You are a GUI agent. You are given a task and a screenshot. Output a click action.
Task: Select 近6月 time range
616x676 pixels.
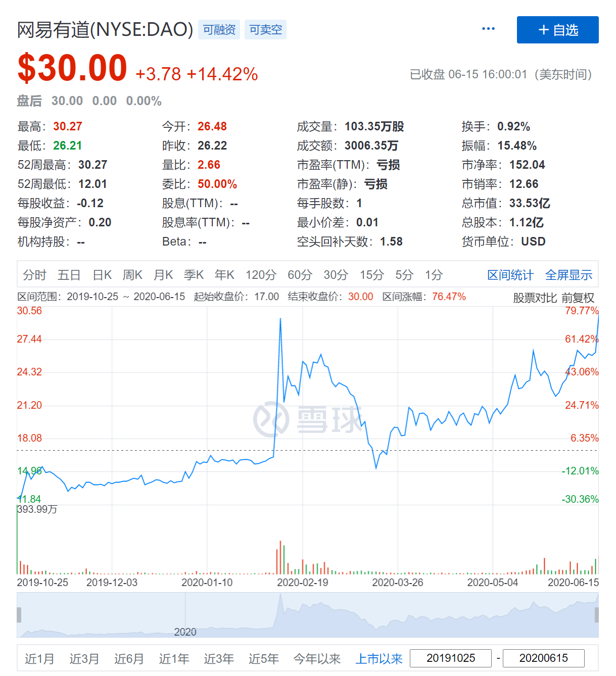click(129, 659)
